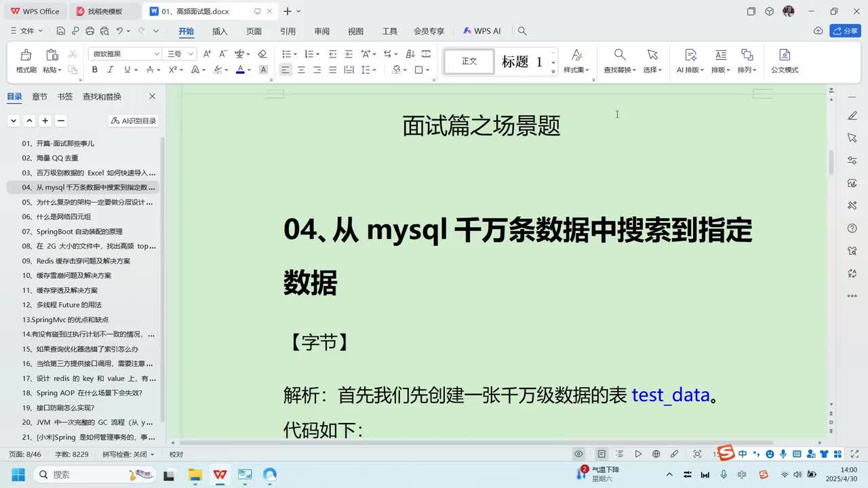The height and width of the screenshot is (488, 868).
Task: Click the Paste (粘贴) clipboard icon
Action: coord(52,54)
